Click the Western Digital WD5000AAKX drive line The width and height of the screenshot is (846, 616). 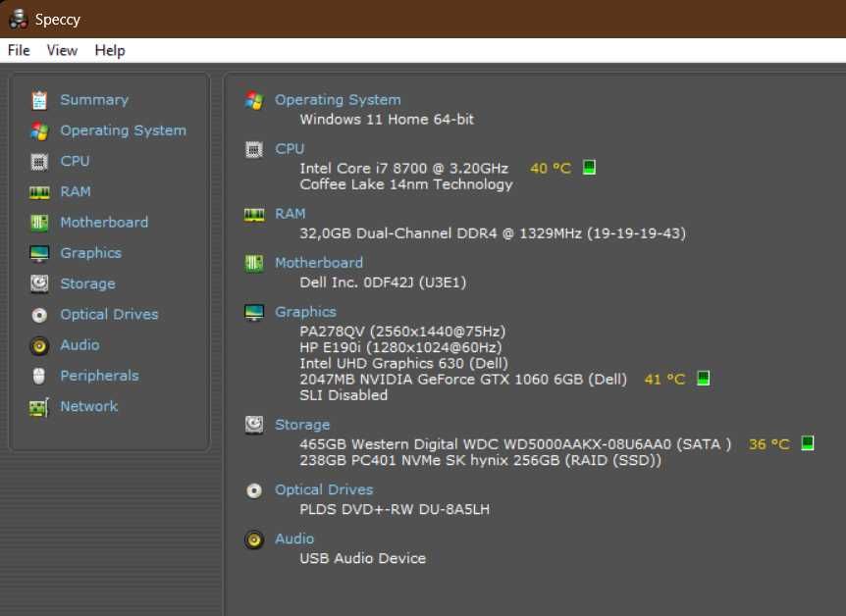point(516,444)
